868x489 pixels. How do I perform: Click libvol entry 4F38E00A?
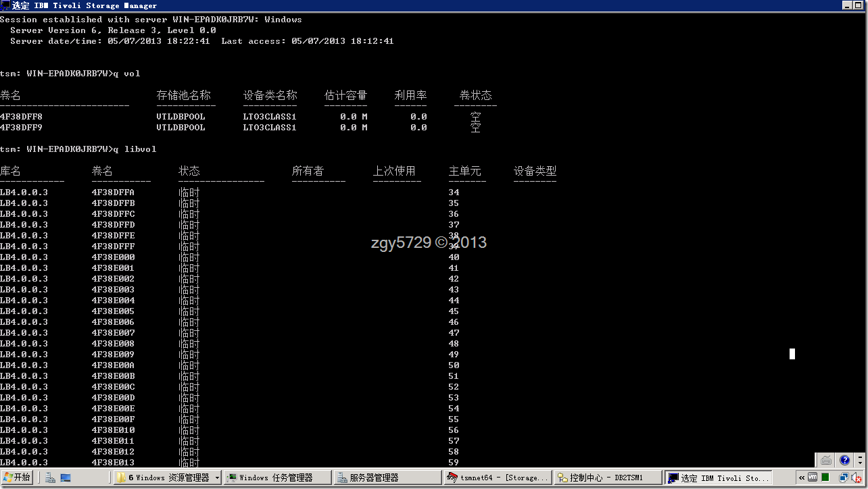(x=113, y=365)
